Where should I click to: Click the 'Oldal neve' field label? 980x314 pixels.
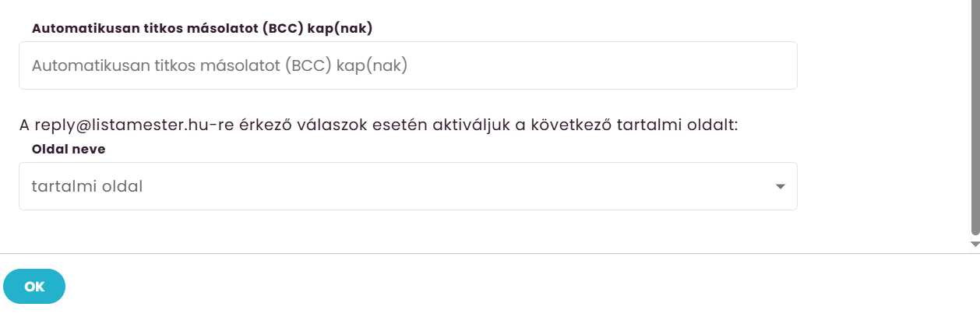(x=68, y=148)
